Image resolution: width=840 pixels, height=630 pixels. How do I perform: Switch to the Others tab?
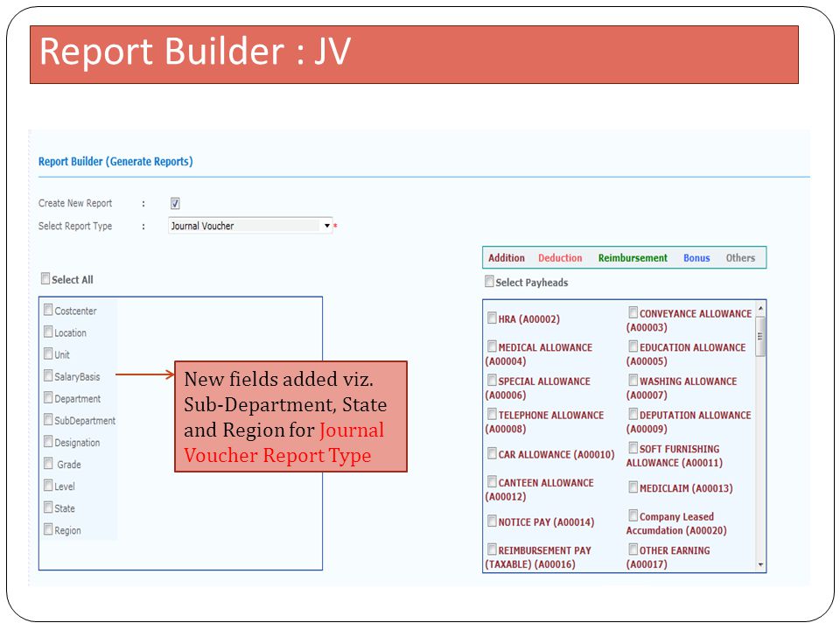click(740, 257)
